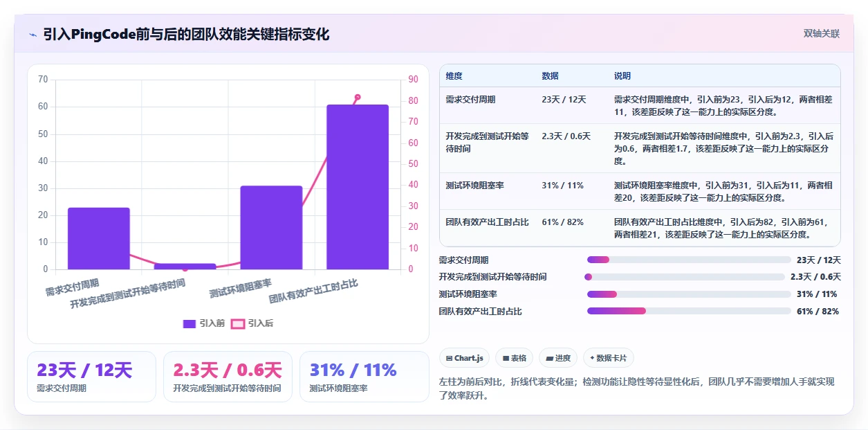Click the 测试环境阻塞率 x-axis label

coord(241,289)
